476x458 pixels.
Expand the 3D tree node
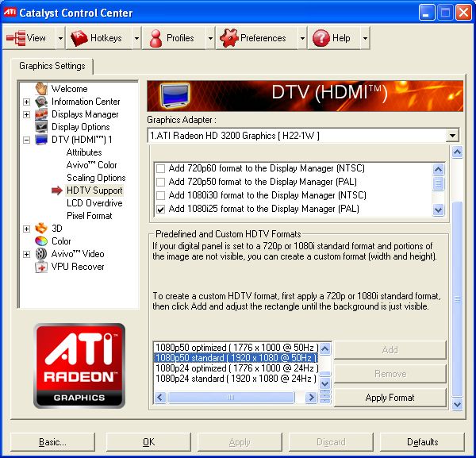(27, 229)
